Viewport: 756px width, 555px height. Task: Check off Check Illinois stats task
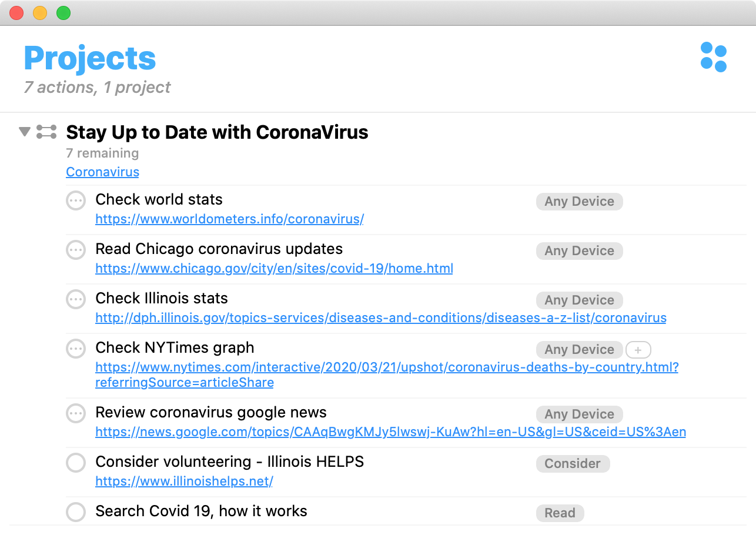76,299
